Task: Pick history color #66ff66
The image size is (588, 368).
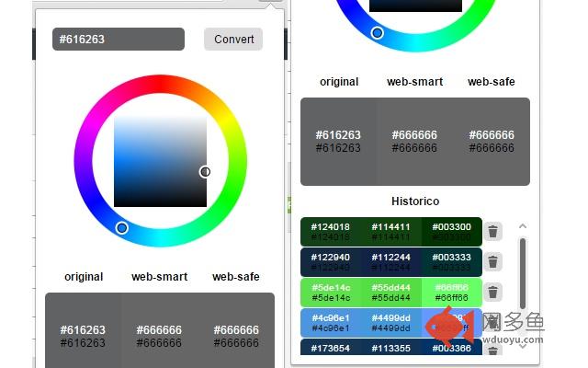Action: (451, 293)
